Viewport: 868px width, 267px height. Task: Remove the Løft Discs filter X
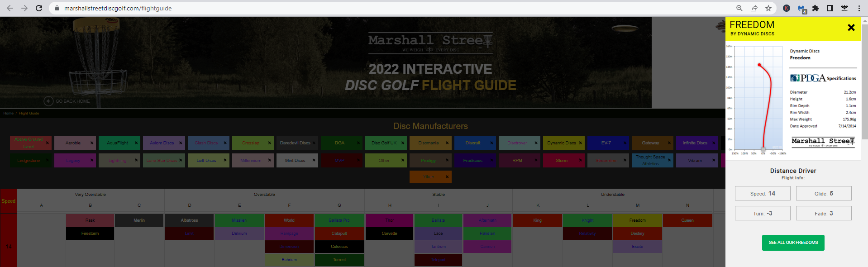(225, 160)
